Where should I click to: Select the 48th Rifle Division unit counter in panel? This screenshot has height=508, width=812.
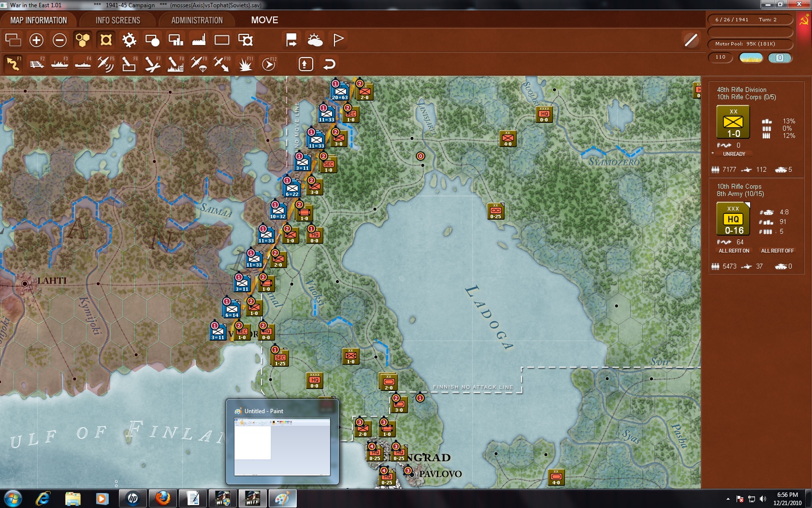point(733,123)
